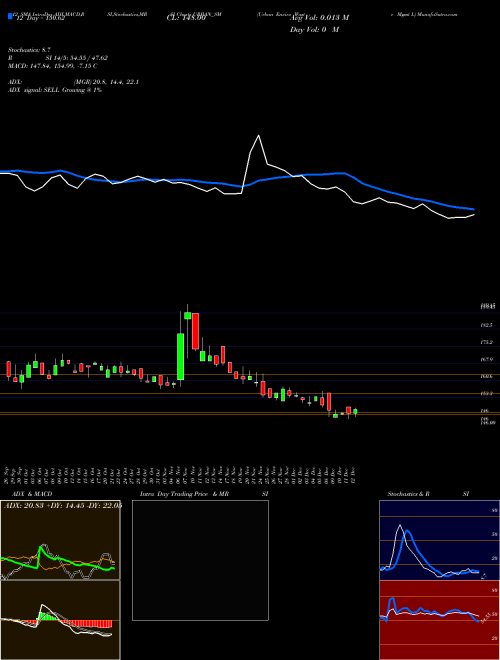Viewport: 500px width, 660px height.
Task: Click the 'Avg Vol: 0.013 M' label
Action: click(x=319, y=18)
